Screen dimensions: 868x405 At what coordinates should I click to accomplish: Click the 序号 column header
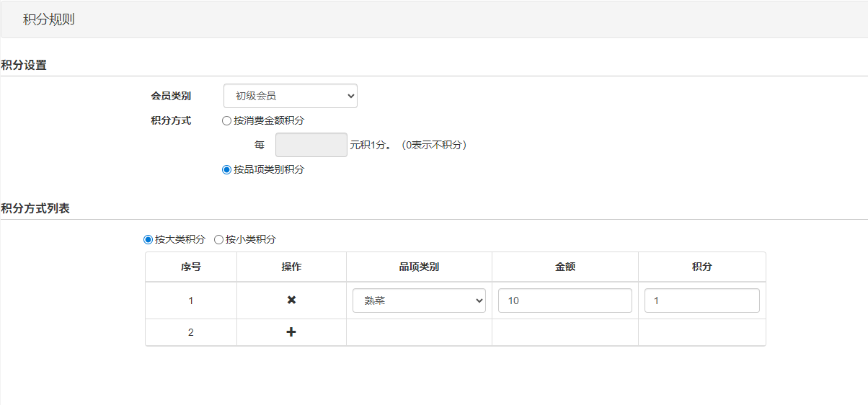tap(191, 267)
